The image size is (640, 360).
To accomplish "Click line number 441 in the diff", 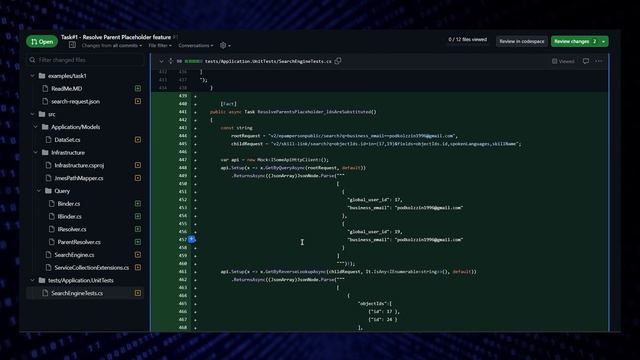I will click(x=182, y=112).
